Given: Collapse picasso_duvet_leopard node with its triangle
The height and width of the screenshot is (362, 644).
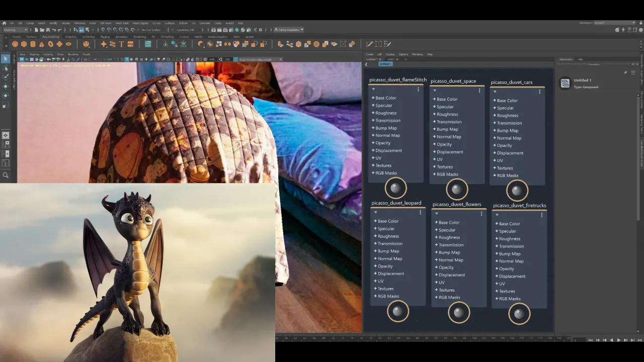Looking at the screenshot, I should click(x=375, y=213).
